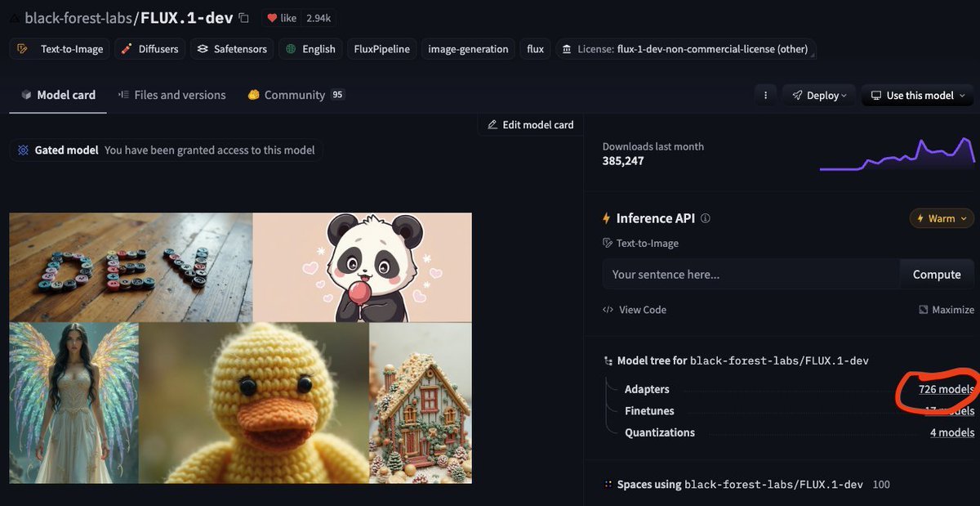Switch to the Files and versions tab

[171, 95]
